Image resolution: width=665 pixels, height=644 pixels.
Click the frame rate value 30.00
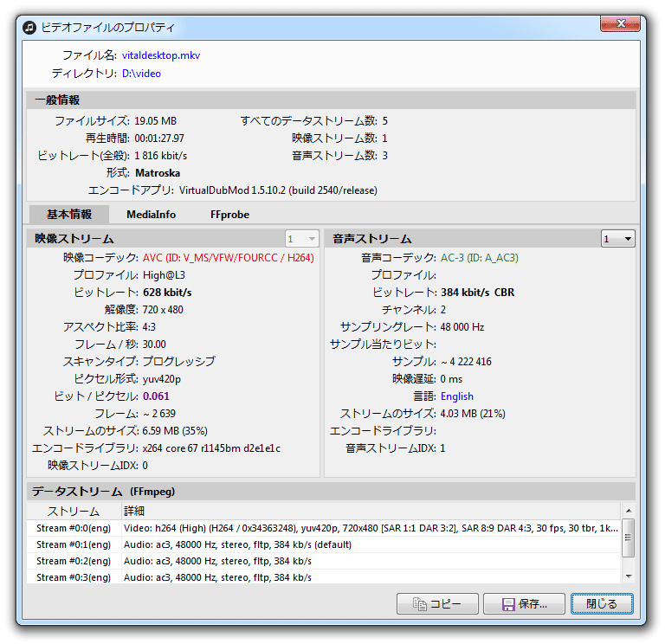coord(154,345)
